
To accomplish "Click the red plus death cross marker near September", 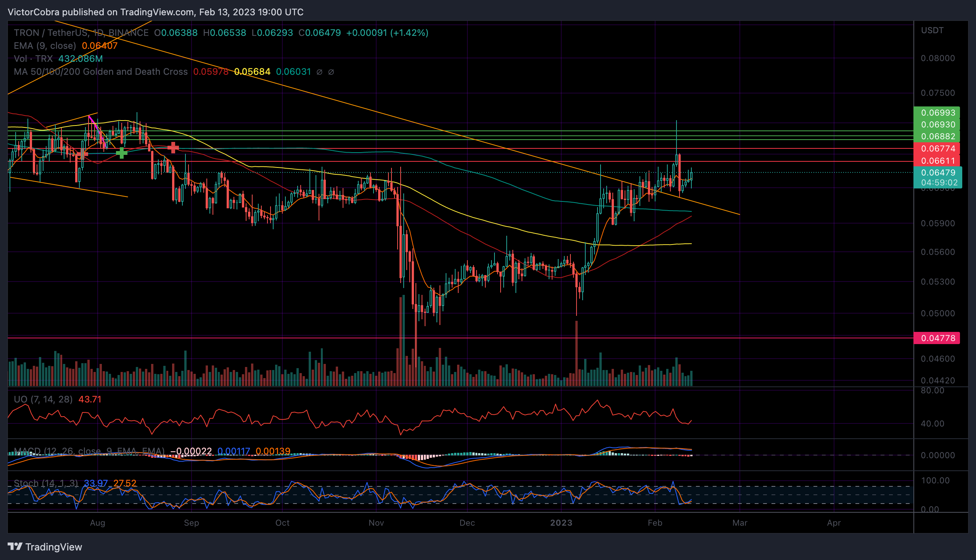I will click(173, 147).
